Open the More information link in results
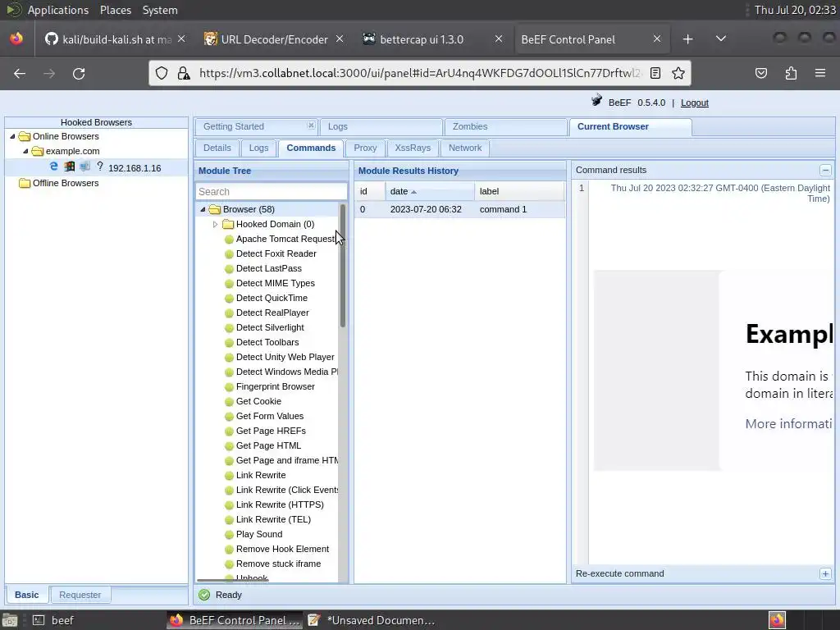This screenshot has width=840, height=630. click(x=788, y=424)
